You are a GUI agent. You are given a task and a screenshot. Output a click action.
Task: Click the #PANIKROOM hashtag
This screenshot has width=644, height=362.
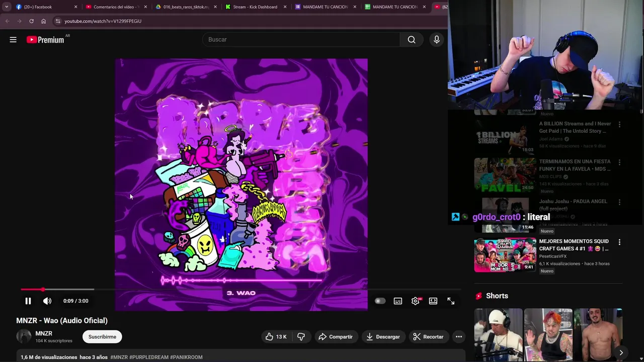tap(186, 357)
